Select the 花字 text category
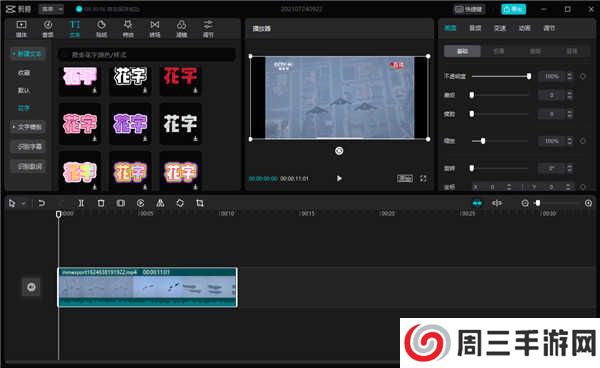600x368 pixels. pyautogui.click(x=24, y=108)
